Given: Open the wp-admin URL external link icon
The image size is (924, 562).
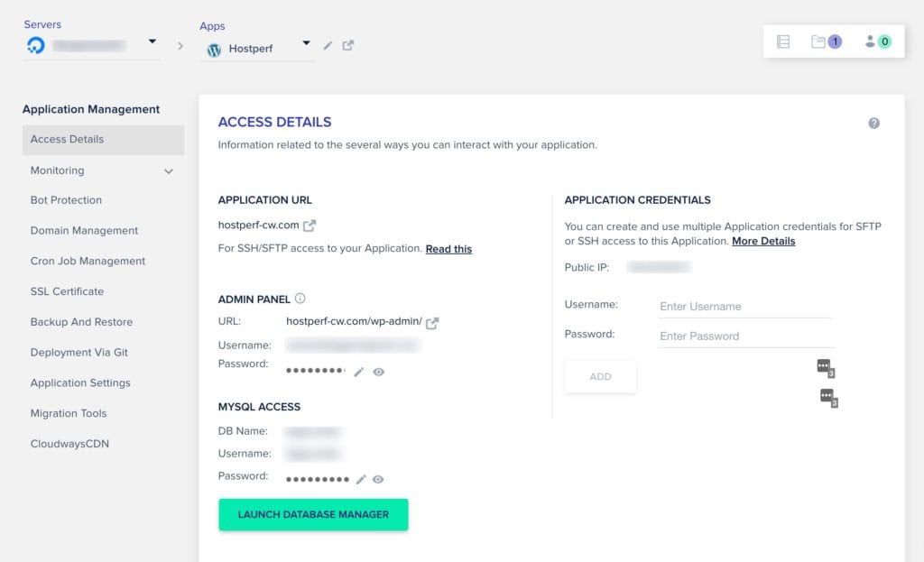Looking at the screenshot, I should pyautogui.click(x=432, y=323).
